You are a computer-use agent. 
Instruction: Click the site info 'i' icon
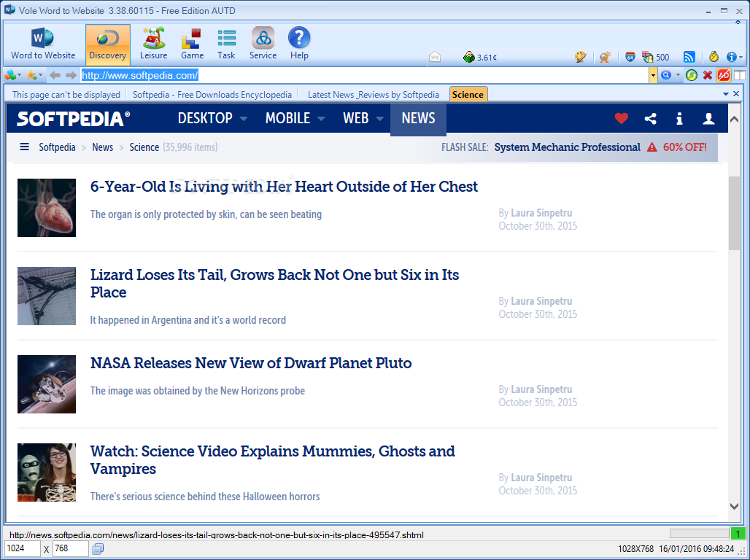tap(679, 119)
